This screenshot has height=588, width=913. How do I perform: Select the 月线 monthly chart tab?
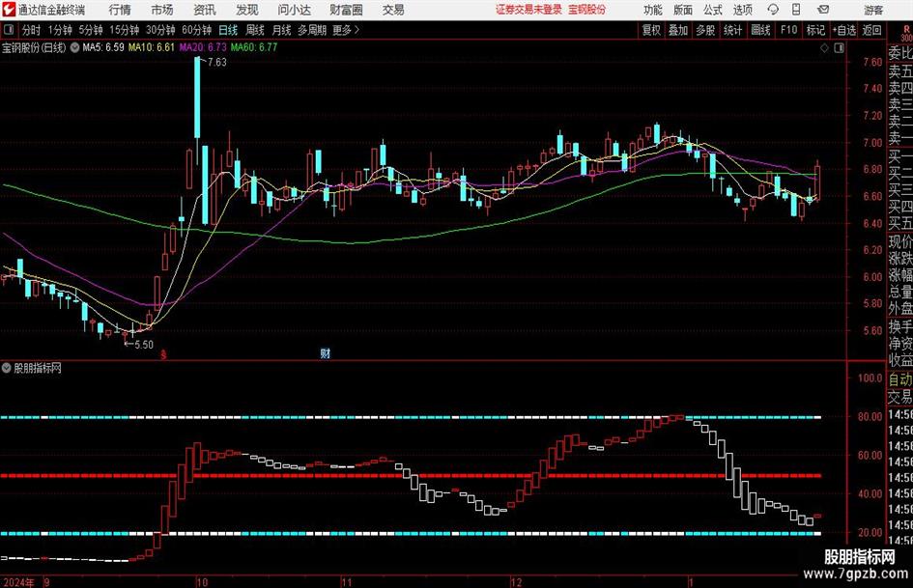point(282,30)
